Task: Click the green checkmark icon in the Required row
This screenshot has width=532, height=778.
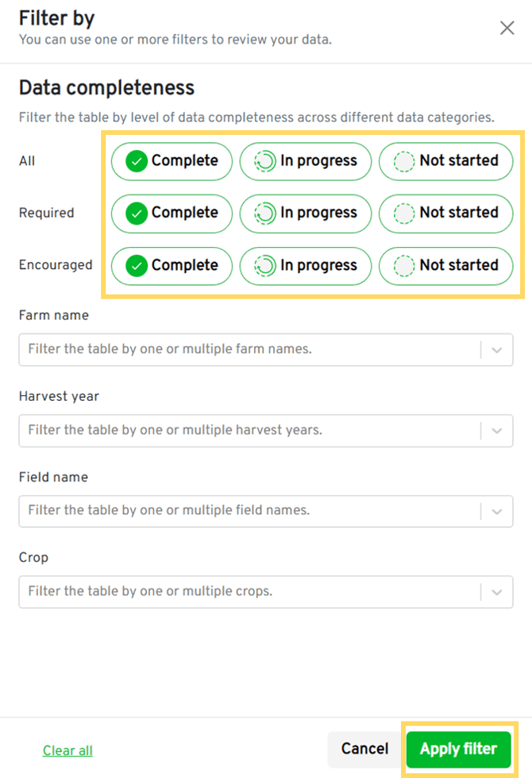Action: 137,214
